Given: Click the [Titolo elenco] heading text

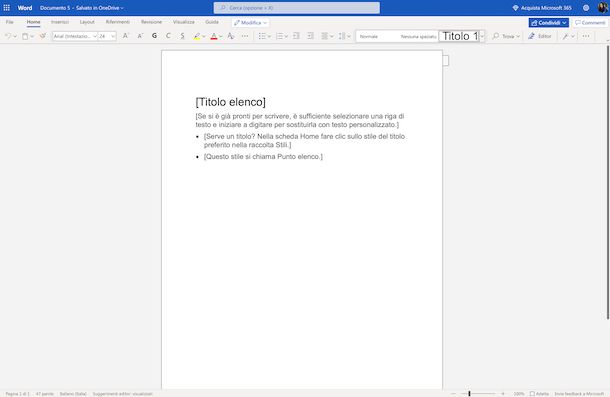Looking at the screenshot, I should [x=231, y=102].
